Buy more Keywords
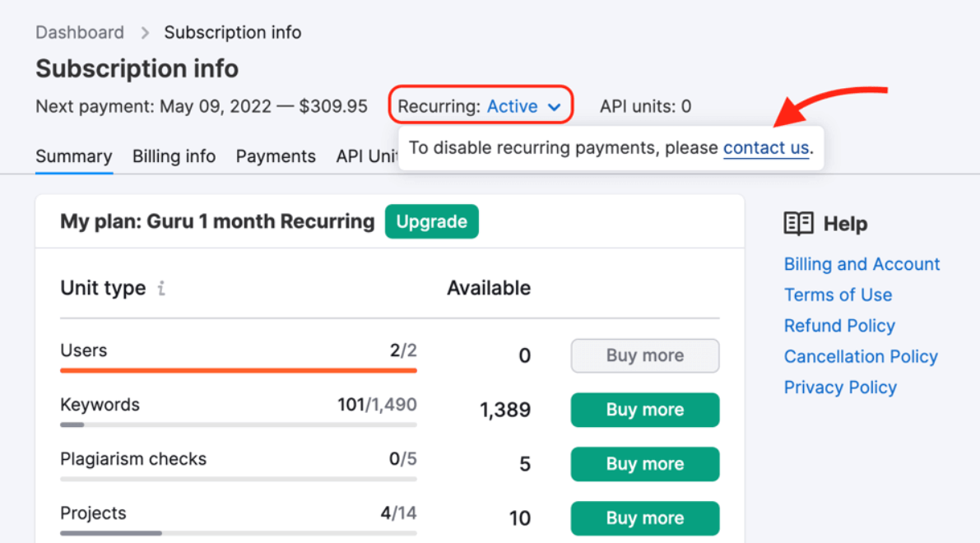This screenshot has width=980, height=543. [644, 410]
